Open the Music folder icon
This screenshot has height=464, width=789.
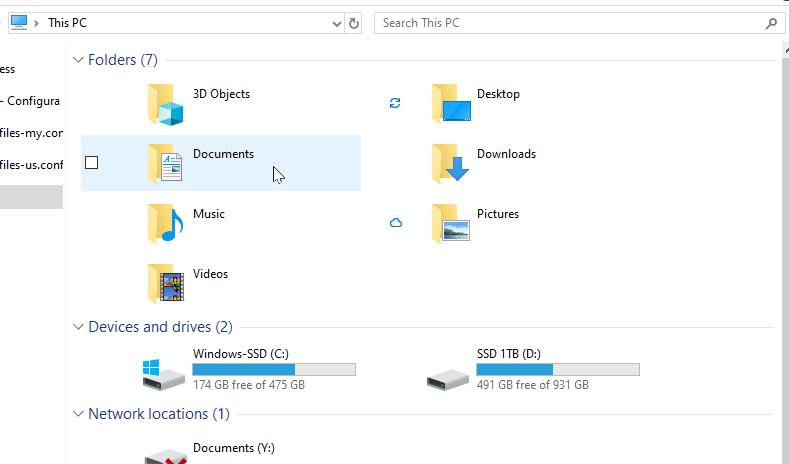[x=166, y=223]
